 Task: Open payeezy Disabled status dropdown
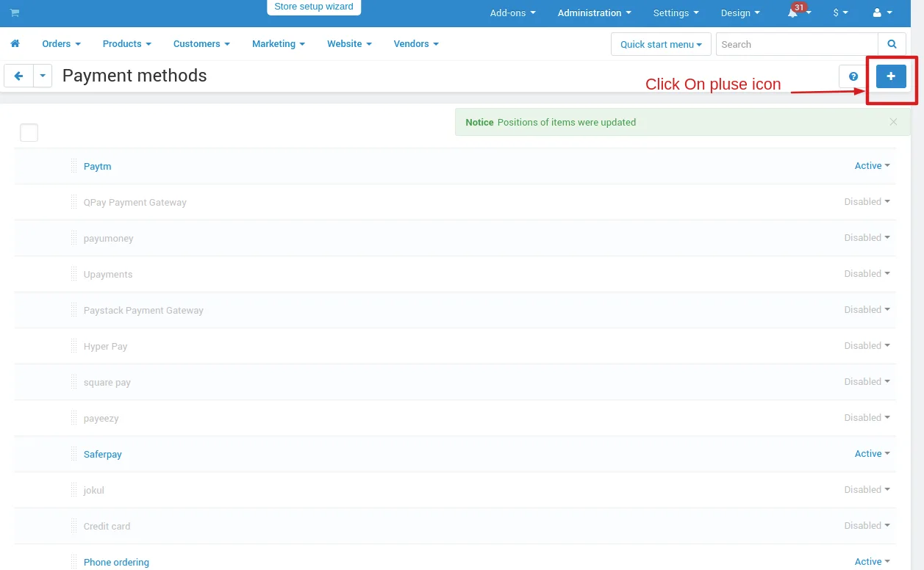(867, 418)
